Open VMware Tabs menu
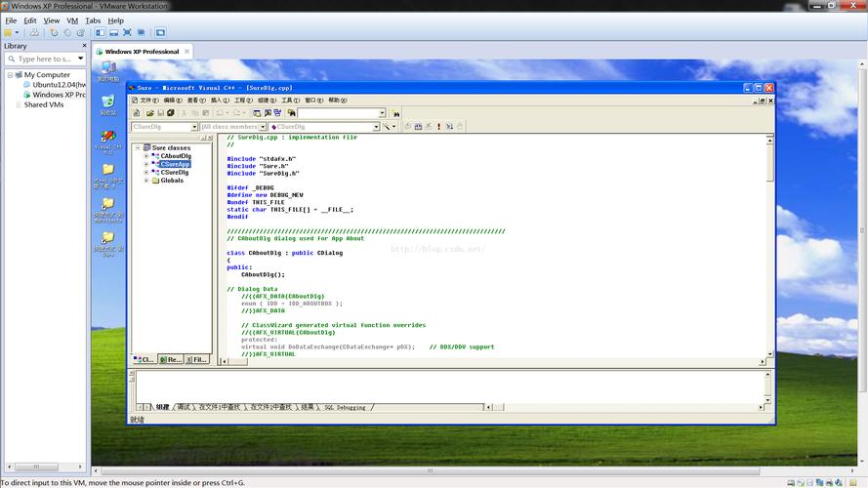This screenshot has width=868, height=488. [x=93, y=20]
